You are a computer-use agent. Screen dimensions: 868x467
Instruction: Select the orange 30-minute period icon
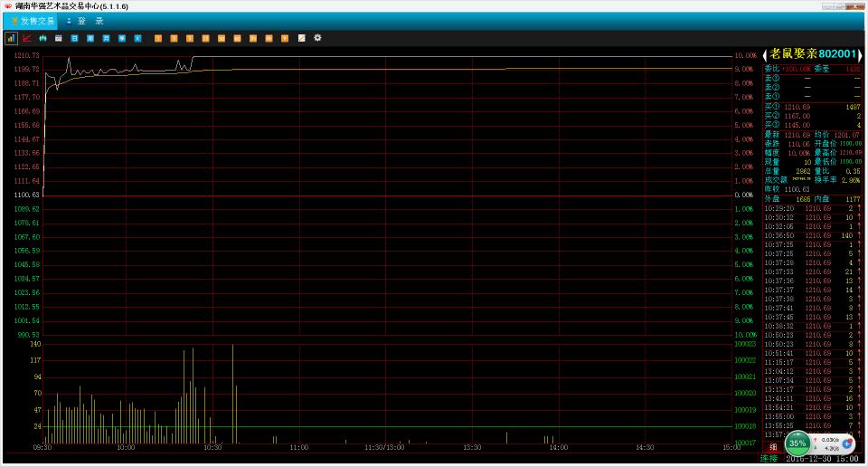coord(222,38)
